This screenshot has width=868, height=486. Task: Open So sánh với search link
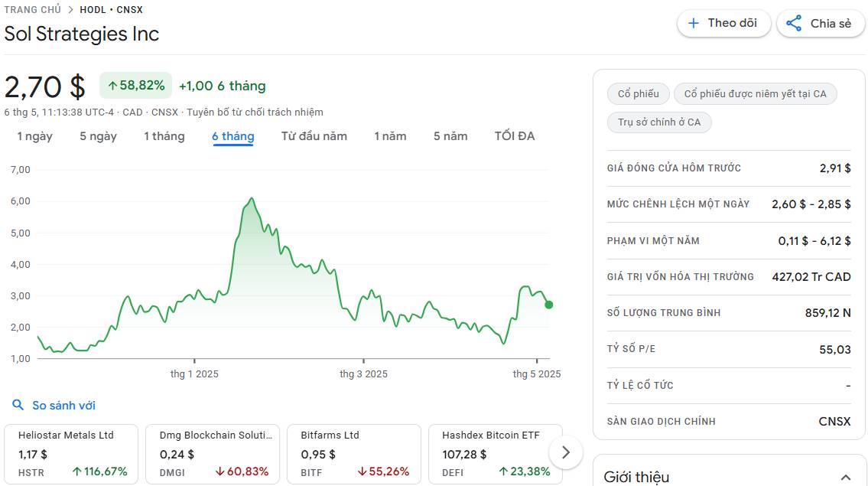[x=63, y=406]
